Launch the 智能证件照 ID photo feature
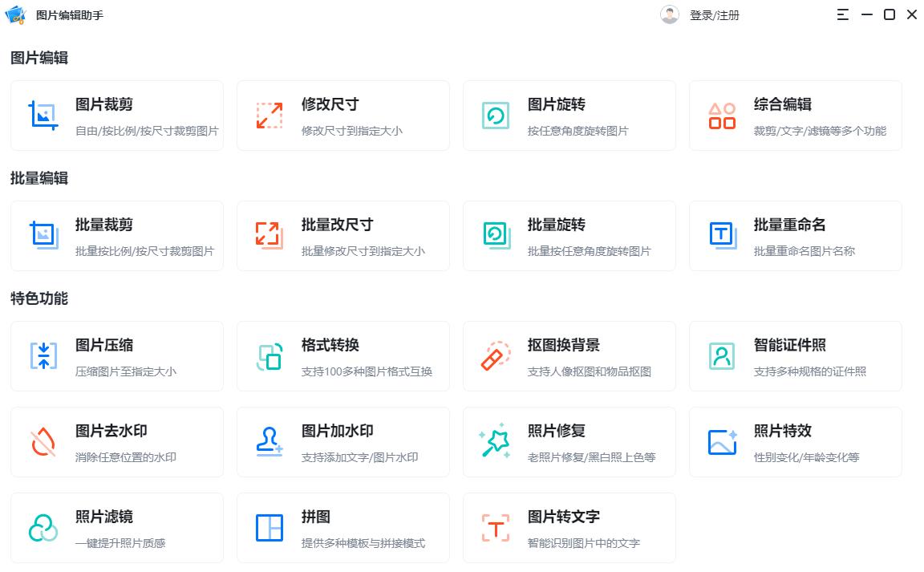The width and height of the screenshot is (924, 572). point(795,356)
